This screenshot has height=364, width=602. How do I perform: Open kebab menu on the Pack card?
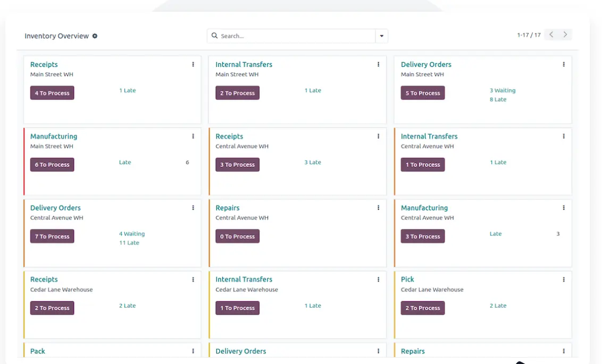[x=193, y=351]
